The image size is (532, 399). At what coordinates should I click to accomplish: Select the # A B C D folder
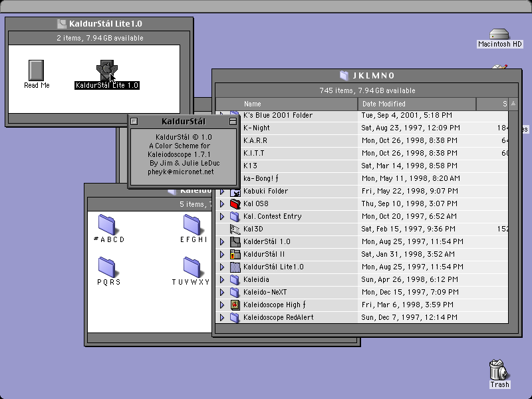pos(107,225)
